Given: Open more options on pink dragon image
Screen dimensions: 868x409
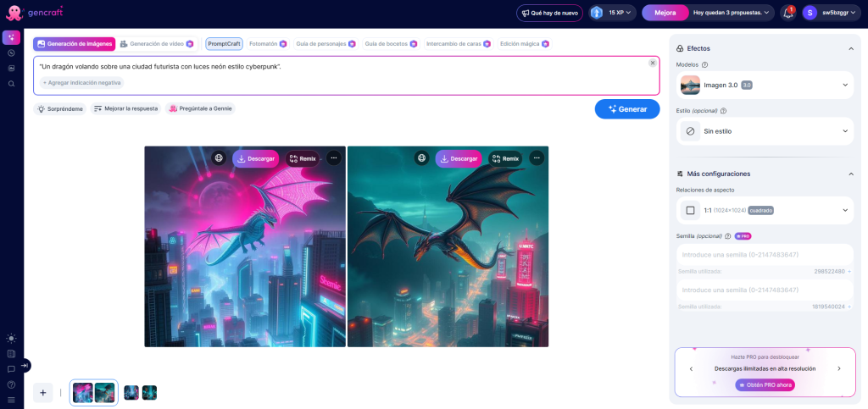Looking at the screenshot, I should 334,158.
